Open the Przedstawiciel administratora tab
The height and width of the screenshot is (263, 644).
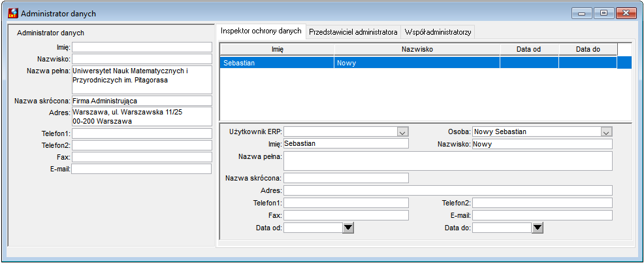click(353, 32)
